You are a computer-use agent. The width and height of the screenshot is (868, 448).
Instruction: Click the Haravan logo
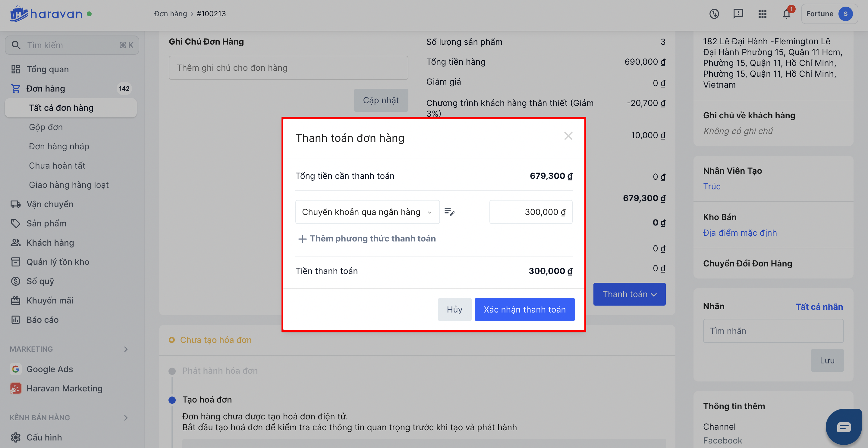coord(46,14)
